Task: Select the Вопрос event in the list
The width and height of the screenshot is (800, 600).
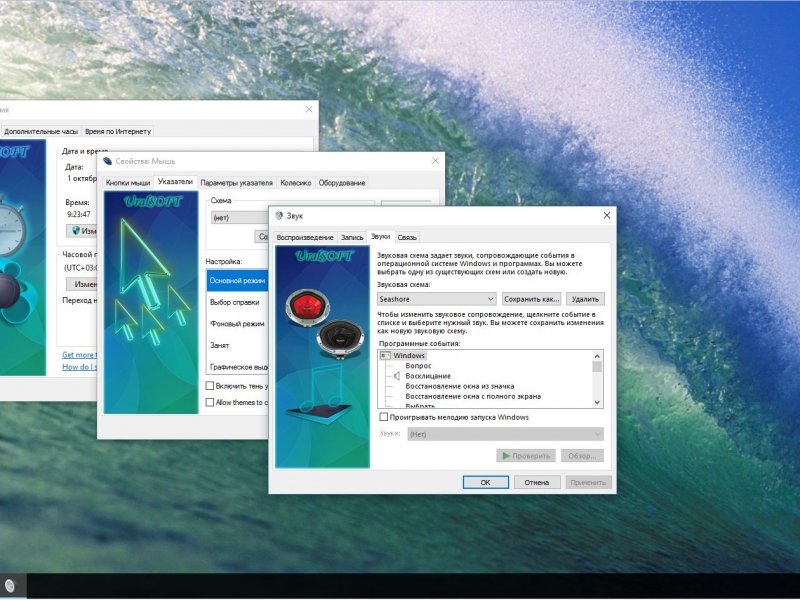Action: point(418,366)
